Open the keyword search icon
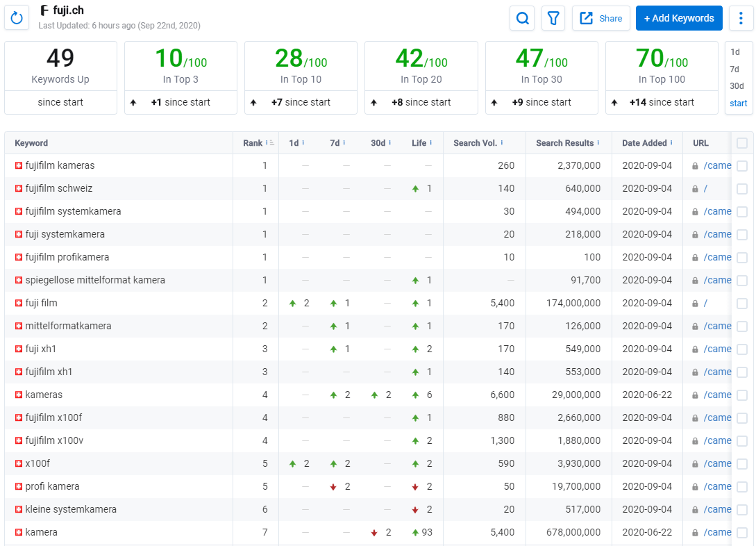The width and height of the screenshot is (756, 546). coord(522,18)
